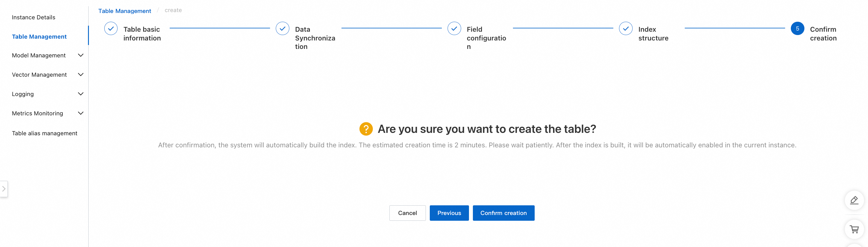The width and height of the screenshot is (868, 247).
Task: Expand the collapsed side panel arrow
Action: point(4,189)
